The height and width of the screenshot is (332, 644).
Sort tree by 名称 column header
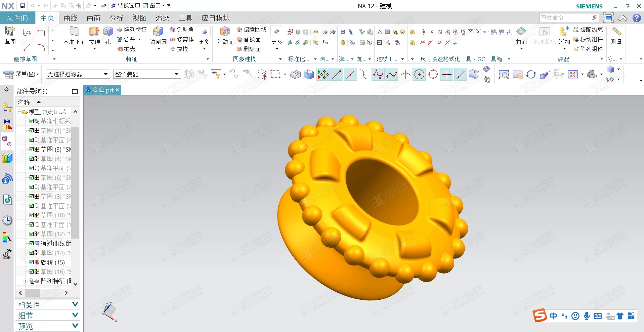48,102
